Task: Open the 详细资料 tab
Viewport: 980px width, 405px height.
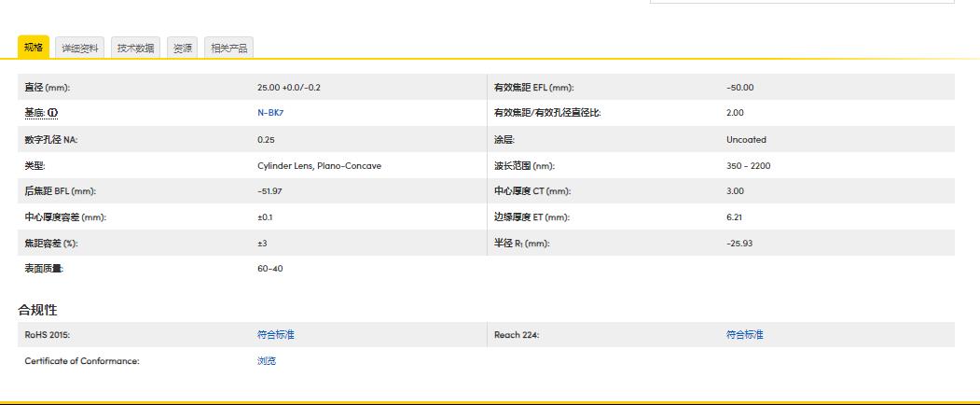Action: pyautogui.click(x=80, y=49)
